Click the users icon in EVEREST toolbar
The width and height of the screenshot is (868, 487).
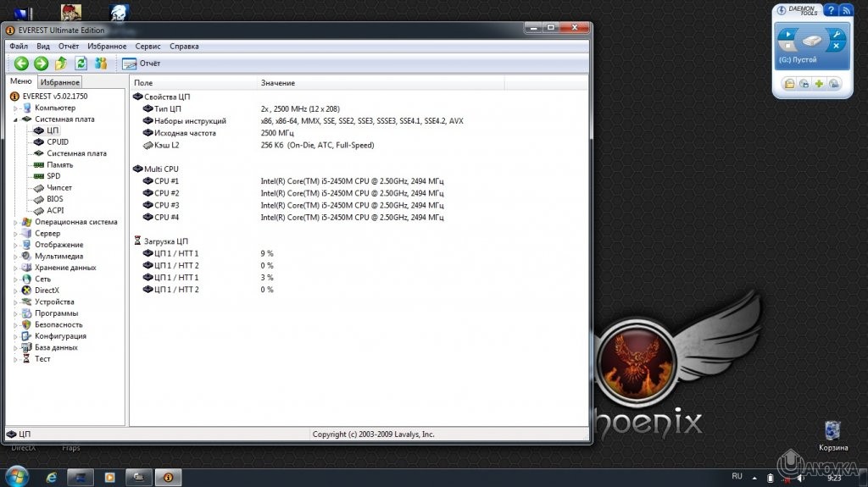click(x=101, y=64)
